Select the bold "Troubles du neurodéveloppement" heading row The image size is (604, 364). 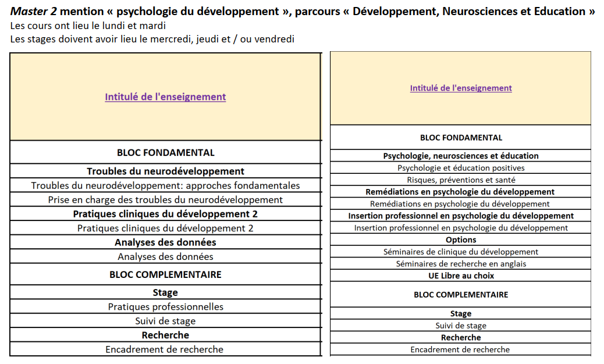(x=165, y=171)
